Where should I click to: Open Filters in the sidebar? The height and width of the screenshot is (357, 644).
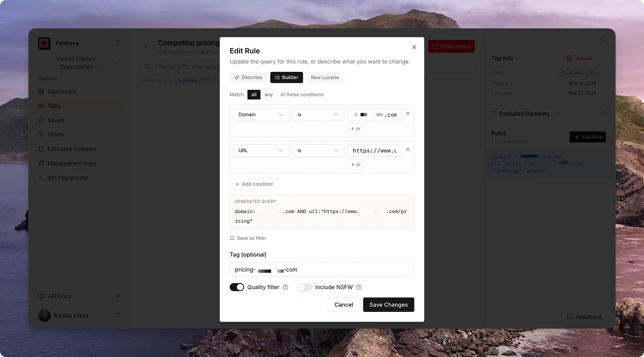tap(80, 135)
